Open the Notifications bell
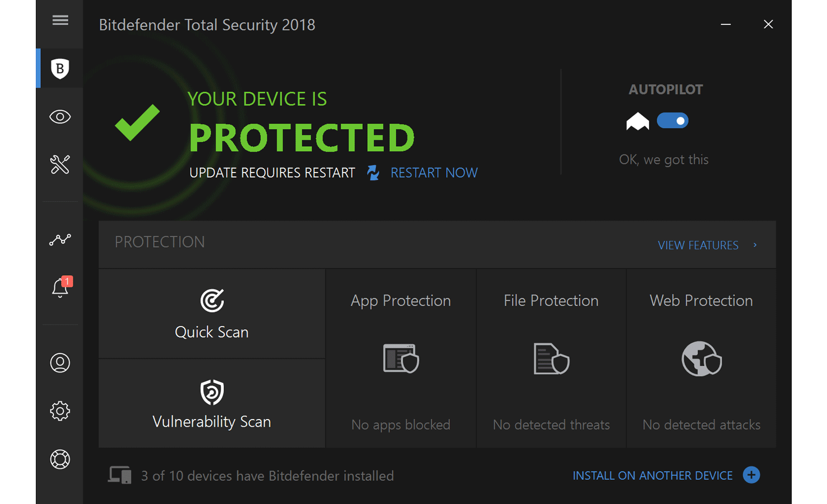Image resolution: width=827 pixels, height=504 pixels. click(60, 287)
